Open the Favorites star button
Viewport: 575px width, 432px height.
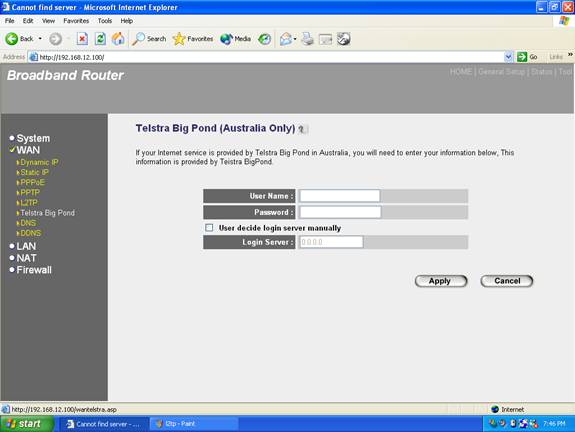(x=193, y=39)
